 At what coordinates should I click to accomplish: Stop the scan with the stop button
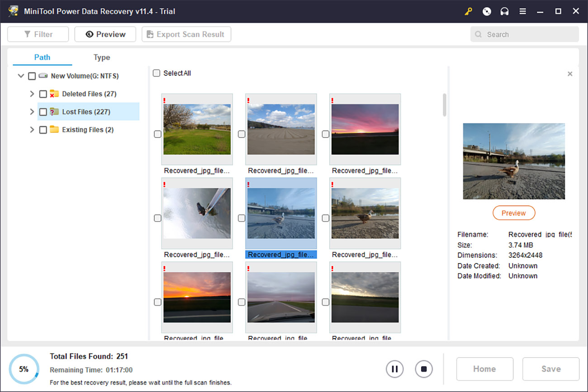pos(423,369)
